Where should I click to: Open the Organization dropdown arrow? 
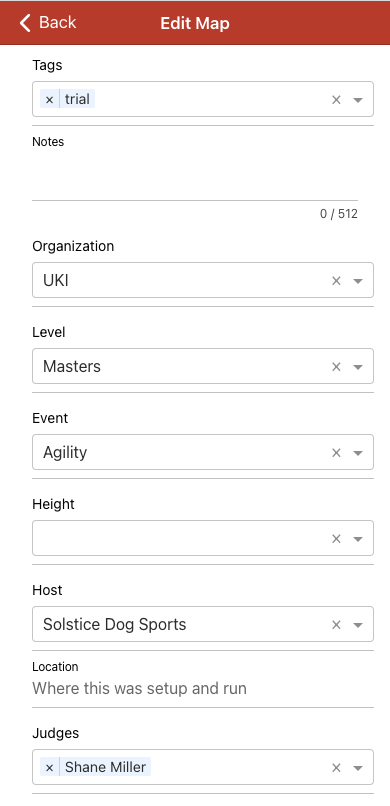point(358,281)
